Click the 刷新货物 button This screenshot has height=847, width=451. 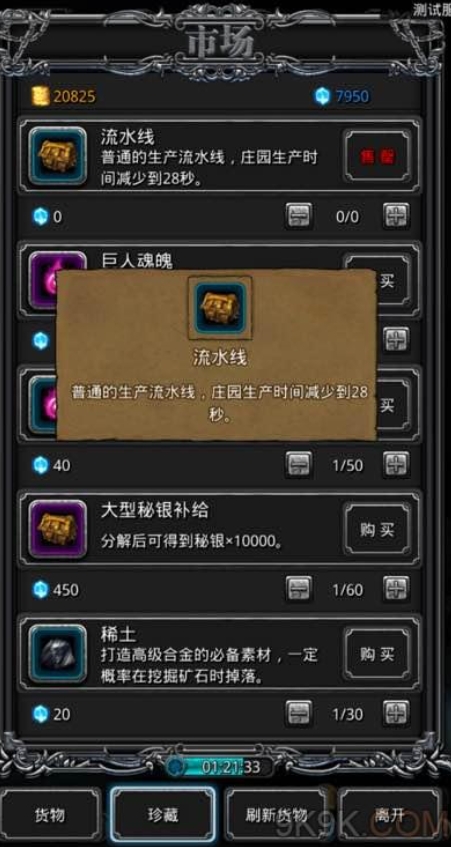point(277,815)
